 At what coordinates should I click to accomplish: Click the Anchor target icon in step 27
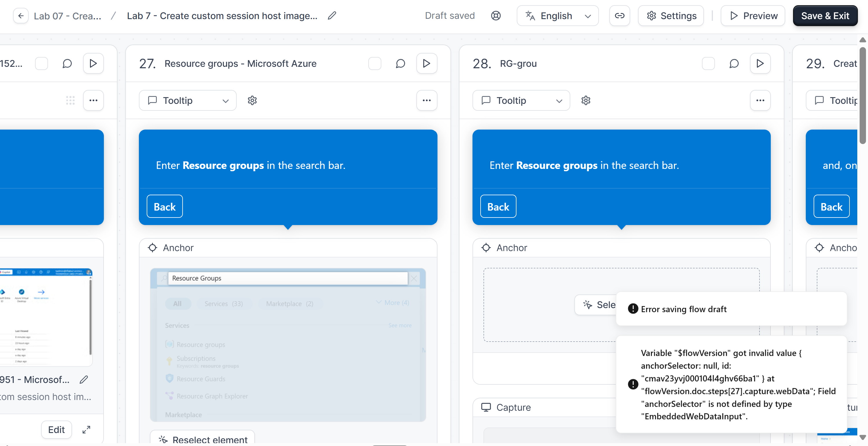coord(153,248)
